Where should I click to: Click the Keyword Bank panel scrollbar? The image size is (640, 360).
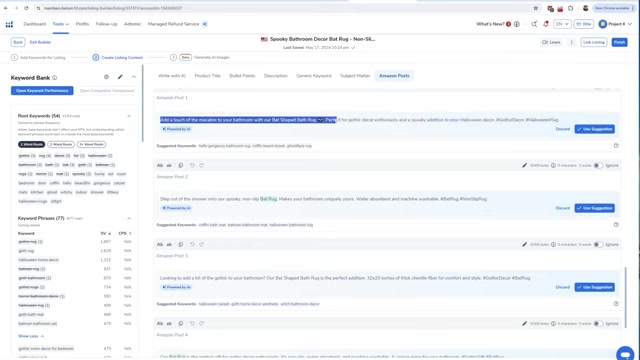(142, 103)
